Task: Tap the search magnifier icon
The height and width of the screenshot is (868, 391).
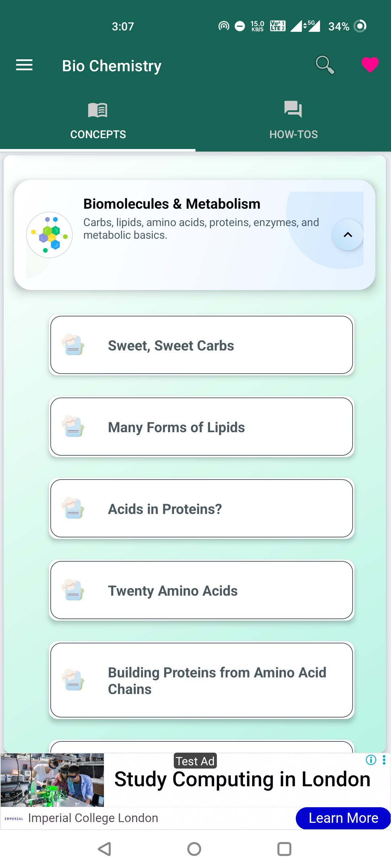Action: pyautogui.click(x=325, y=65)
